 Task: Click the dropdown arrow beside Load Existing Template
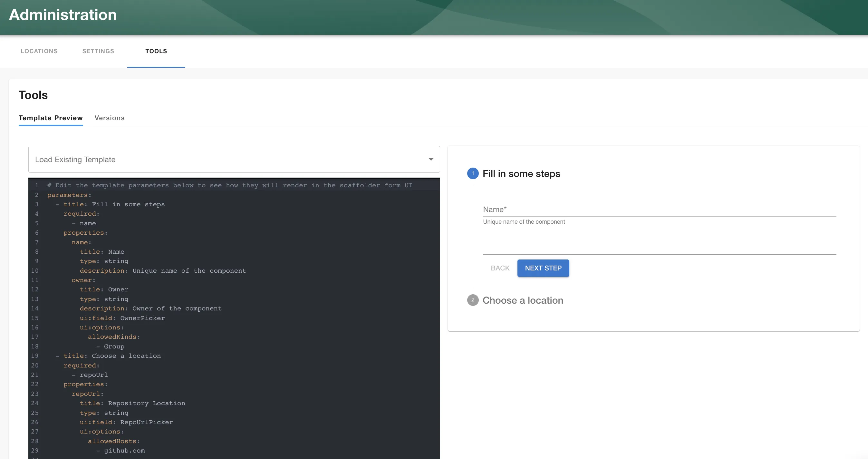431,159
